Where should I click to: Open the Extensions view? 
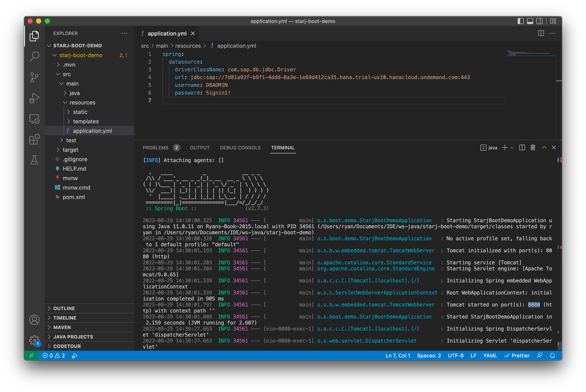[34, 139]
